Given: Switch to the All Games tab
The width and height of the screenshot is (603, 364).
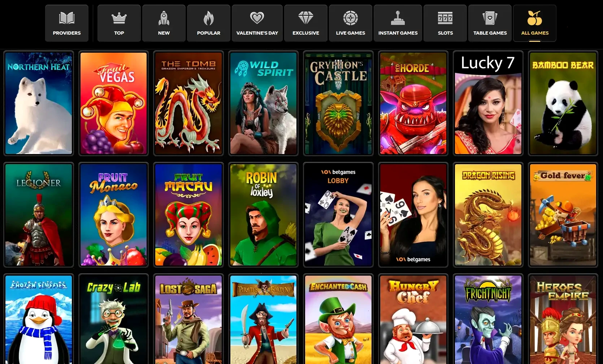Looking at the screenshot, I should click(x=535, y=23).
